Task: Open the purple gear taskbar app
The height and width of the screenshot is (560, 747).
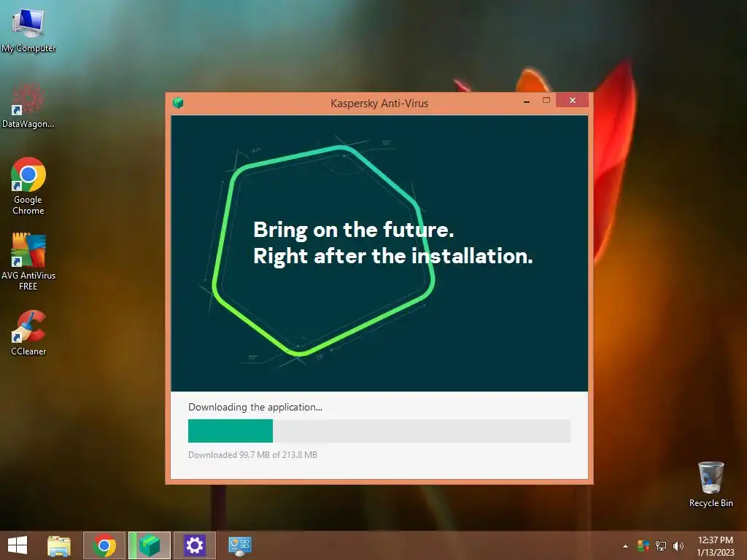Action: 194,545
